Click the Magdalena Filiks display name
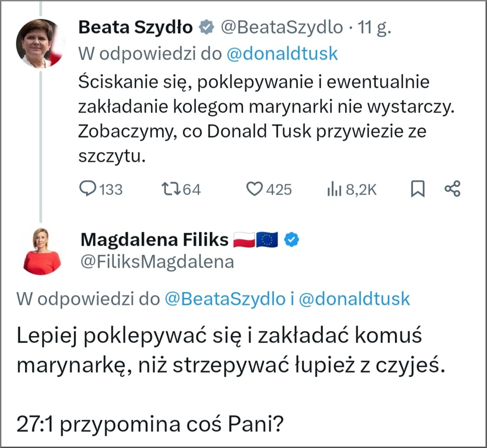487x448 pixels. tap(154, 240)
